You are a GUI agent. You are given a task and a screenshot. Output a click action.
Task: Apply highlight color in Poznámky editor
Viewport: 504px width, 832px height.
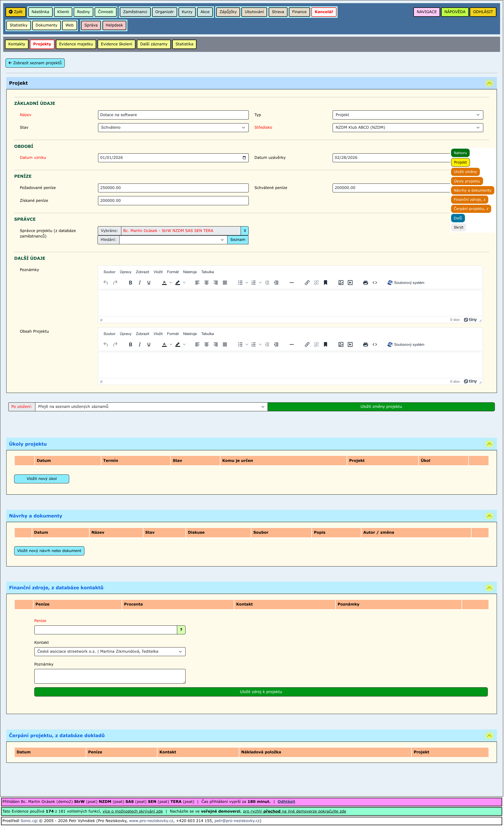[x=178, y=283]
